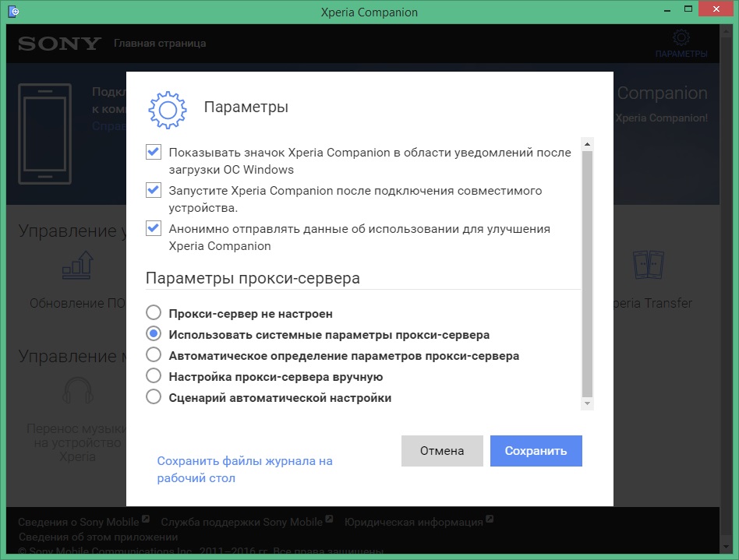Uncheck the show notification-area icon option
The image size is (739, 560).
coord(153,152)
